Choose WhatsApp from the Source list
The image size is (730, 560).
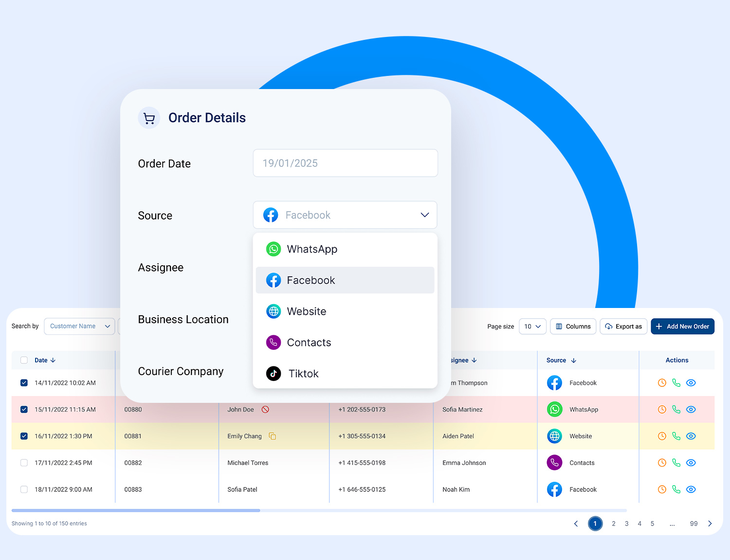tap(345, 249)
